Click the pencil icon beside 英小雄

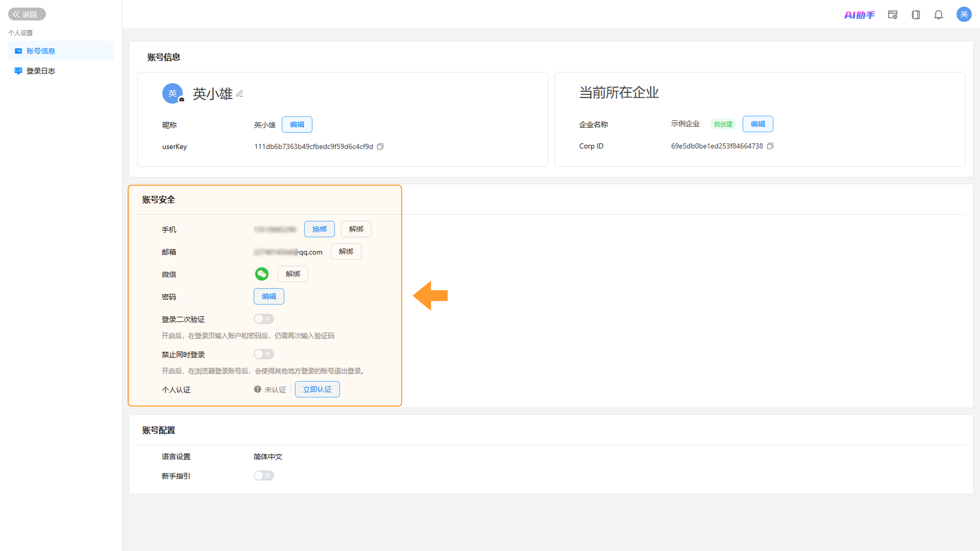tap(240, 94)
